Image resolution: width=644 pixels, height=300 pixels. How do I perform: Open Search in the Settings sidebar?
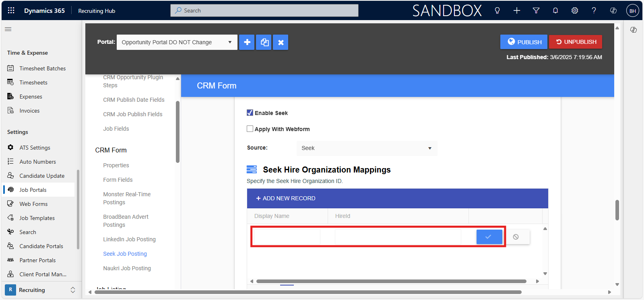tap(28, 232)
